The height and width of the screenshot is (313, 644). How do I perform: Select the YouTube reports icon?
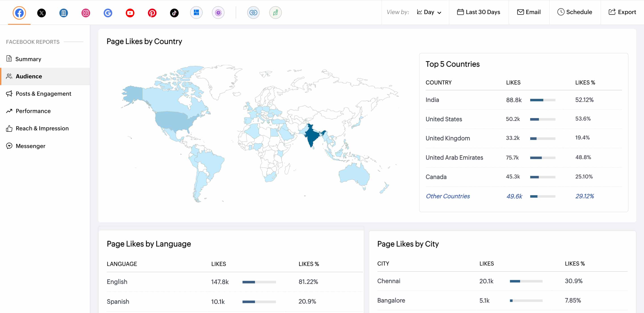click(x=130, y=12)
